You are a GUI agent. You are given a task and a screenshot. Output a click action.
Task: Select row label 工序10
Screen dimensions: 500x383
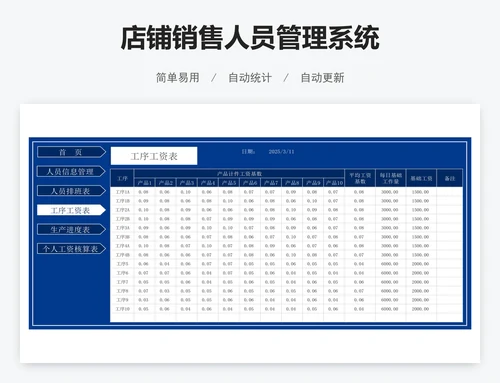[122, 309]
